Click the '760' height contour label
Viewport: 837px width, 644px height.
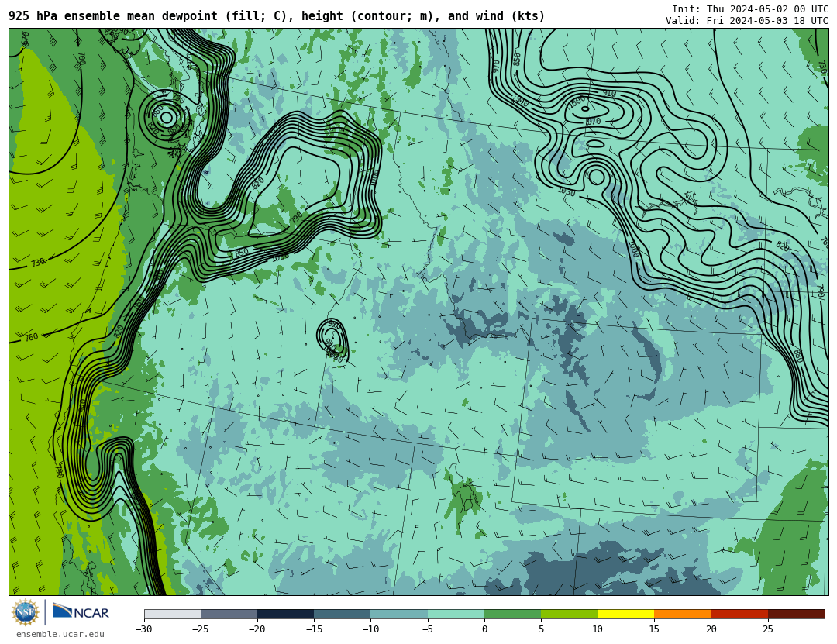tap(32, 337)
